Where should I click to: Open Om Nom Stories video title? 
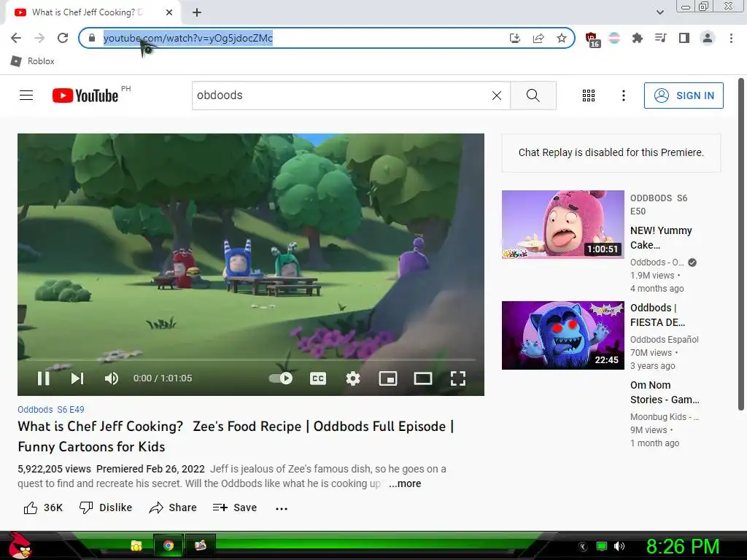click(665, 392)
